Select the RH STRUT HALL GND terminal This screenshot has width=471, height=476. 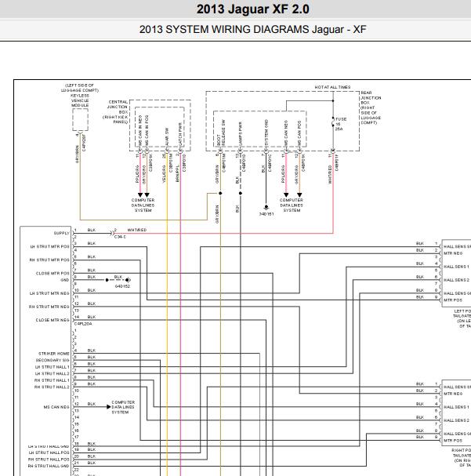(49, 466)
